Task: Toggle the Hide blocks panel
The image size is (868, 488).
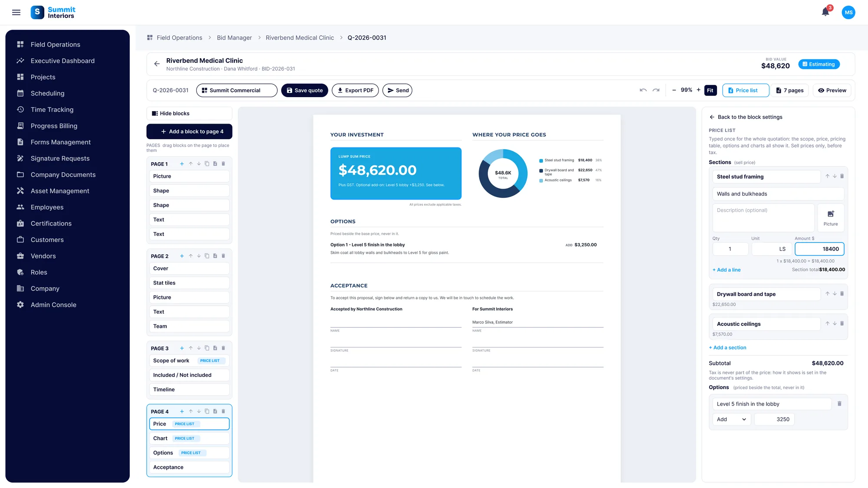Action: [x=189, y=114]
